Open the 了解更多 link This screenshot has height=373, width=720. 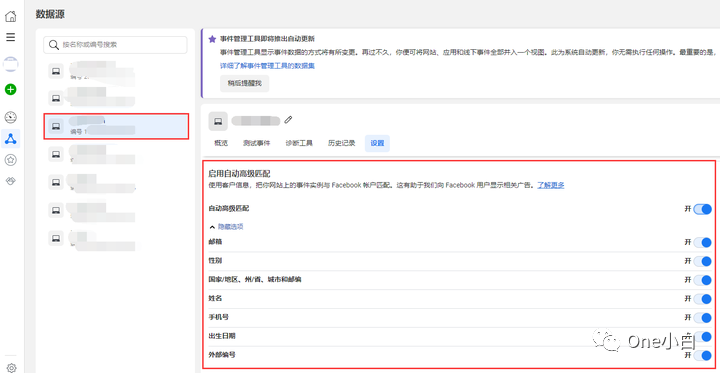coord(551,186)
